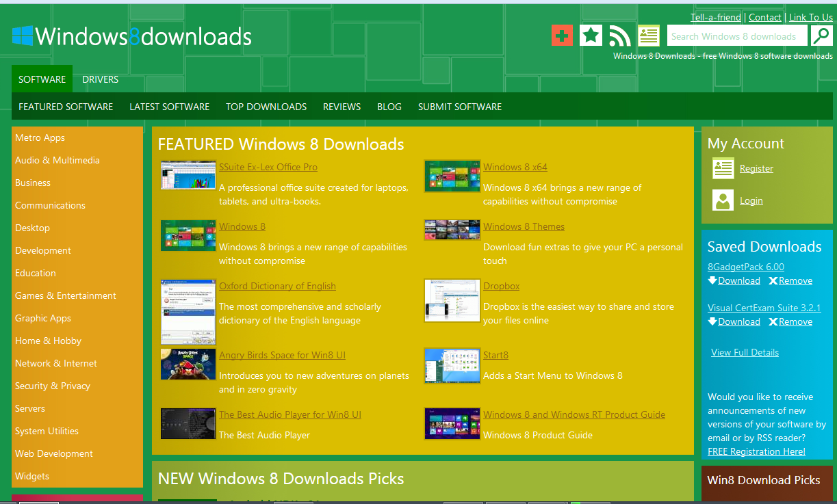This screenshot has height=504, width=837.
Task: Select the Development category
Action: (43, 250)
